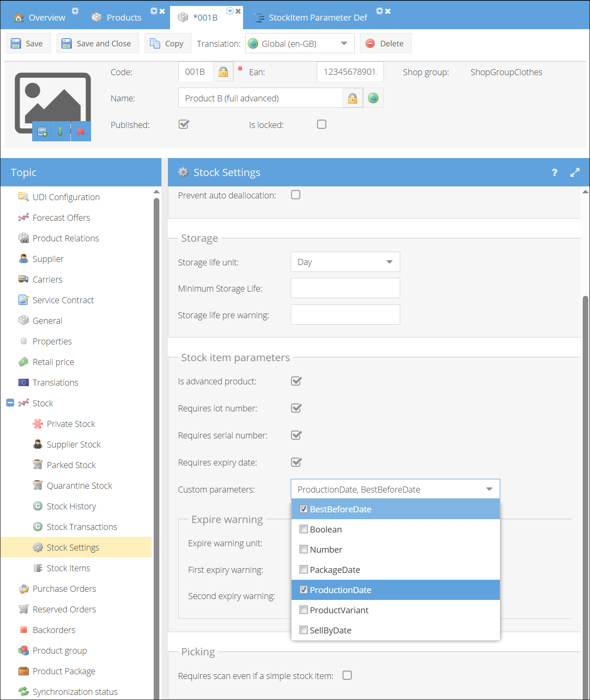Enable the Is locked checkbox
The height and width of the screenshot is (700, 590).
322,125
